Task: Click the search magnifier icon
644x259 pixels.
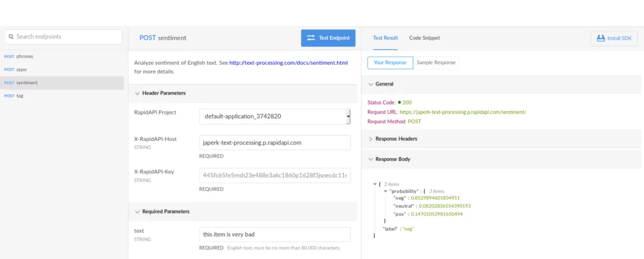Action: (11, 37)
